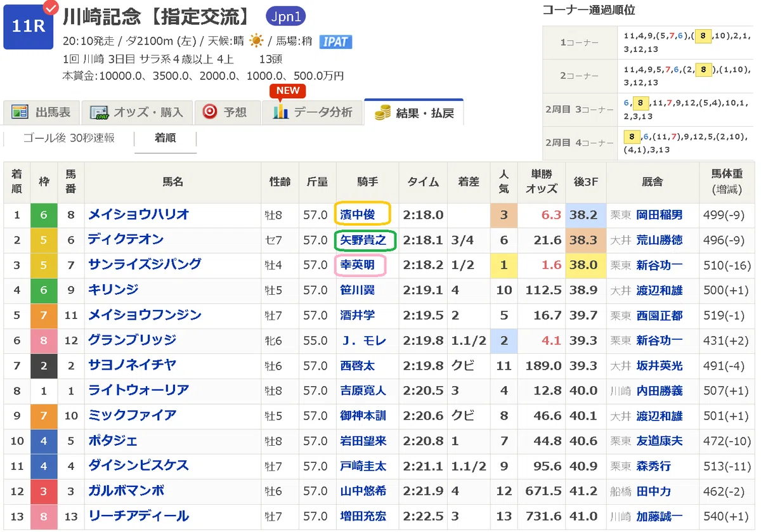Viewport: 761px width, 532px height.
Task: Open jockey J.モレ profile
Action: pyautogui.click(x=363, y=341)
